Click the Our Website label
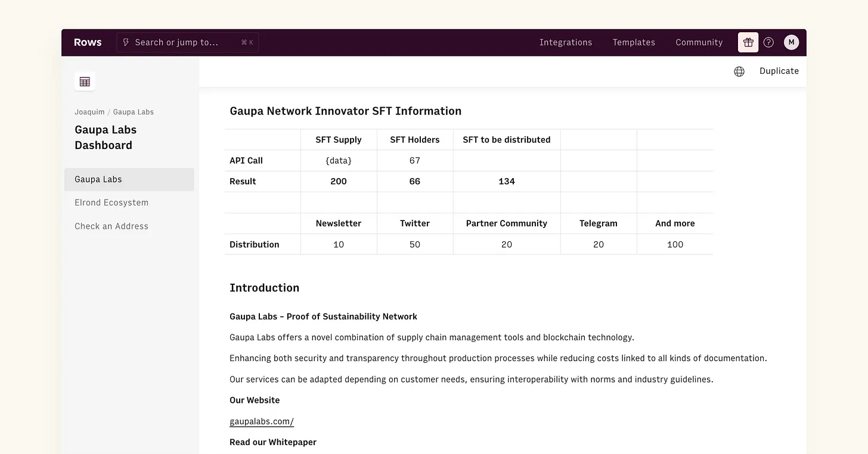Viewport: 868px width, 454px height. pyautogui.click(x=255, y=400)
